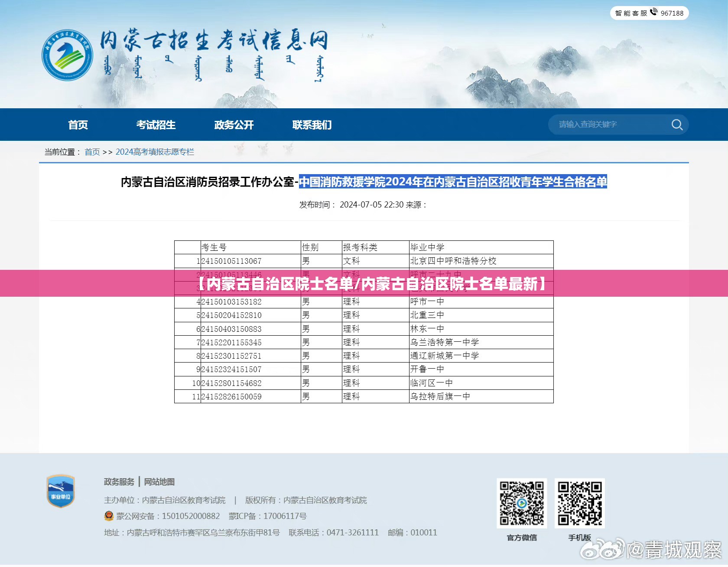Viewport: 728px width, 567px height.
Task: Click the 蒙ICP备 17006117号 link
Action: (268, 516)
